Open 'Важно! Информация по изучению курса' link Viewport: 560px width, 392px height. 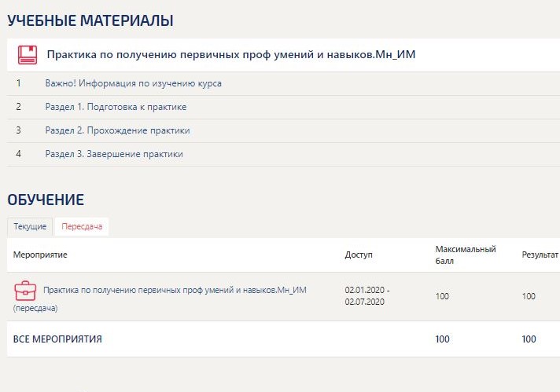point(133,83)
